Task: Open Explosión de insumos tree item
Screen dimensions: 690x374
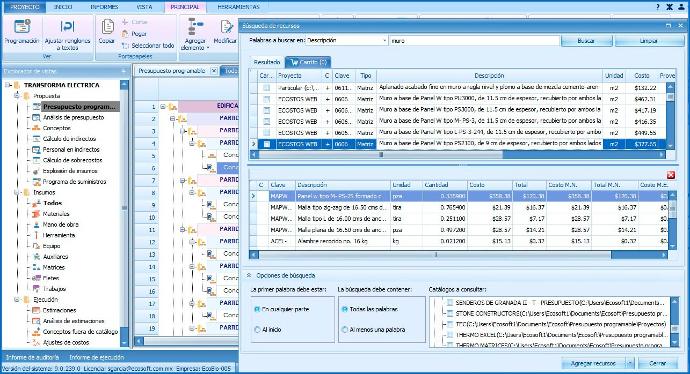Action: click(70, 171)
